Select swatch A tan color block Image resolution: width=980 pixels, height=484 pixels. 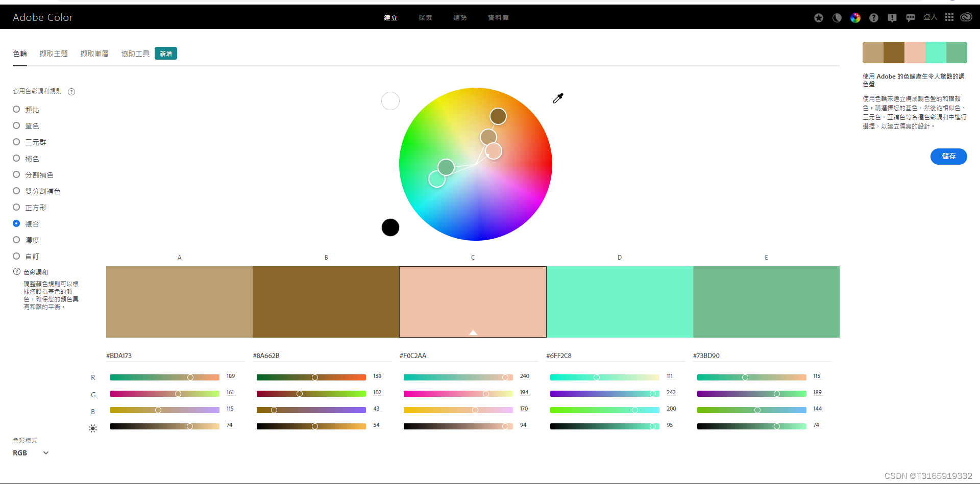tap(179, 302)
